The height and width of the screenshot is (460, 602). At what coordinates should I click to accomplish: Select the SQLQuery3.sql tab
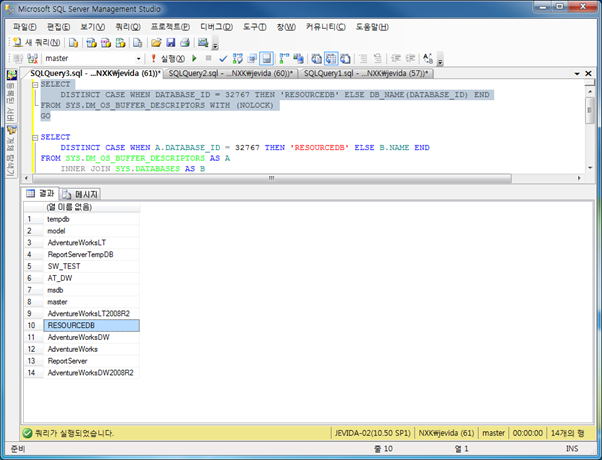coord(95,73)
